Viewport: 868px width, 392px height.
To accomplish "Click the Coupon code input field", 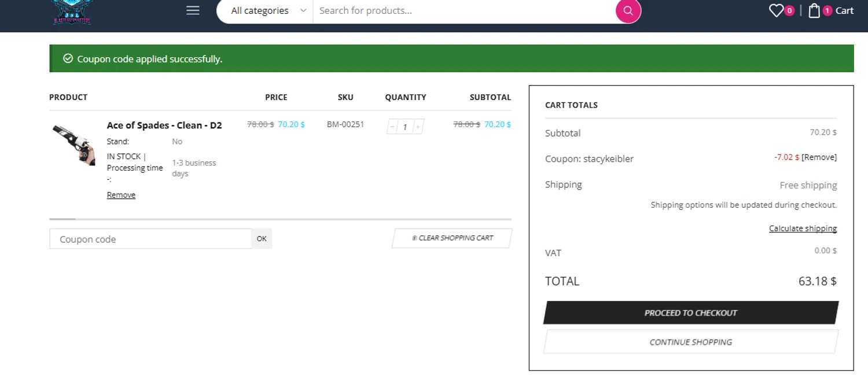I will click(x=150, y=239).
